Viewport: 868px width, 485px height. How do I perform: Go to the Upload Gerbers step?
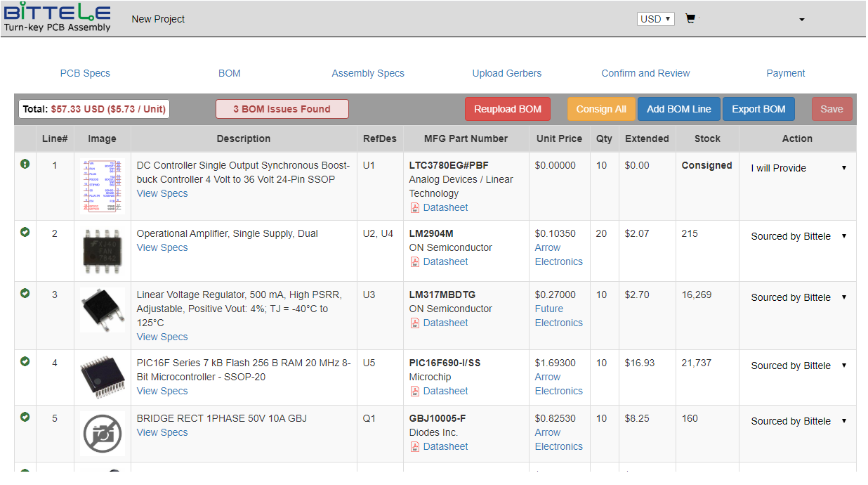pyautogui.click(x=507, y=73)
